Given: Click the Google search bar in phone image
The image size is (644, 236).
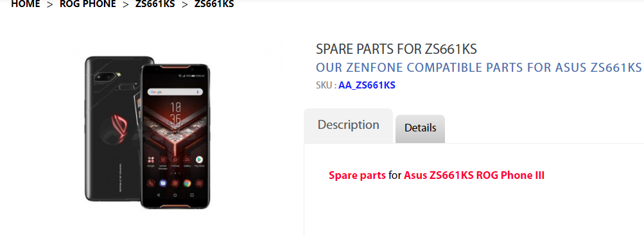Looking at the screenshot, I should point(175,92).
